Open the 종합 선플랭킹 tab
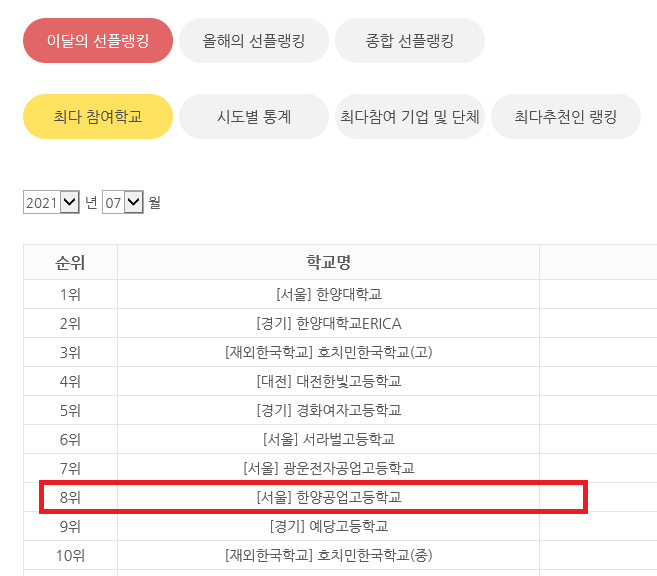This screenshot has height=576, width=657. (x=409, y=41)
